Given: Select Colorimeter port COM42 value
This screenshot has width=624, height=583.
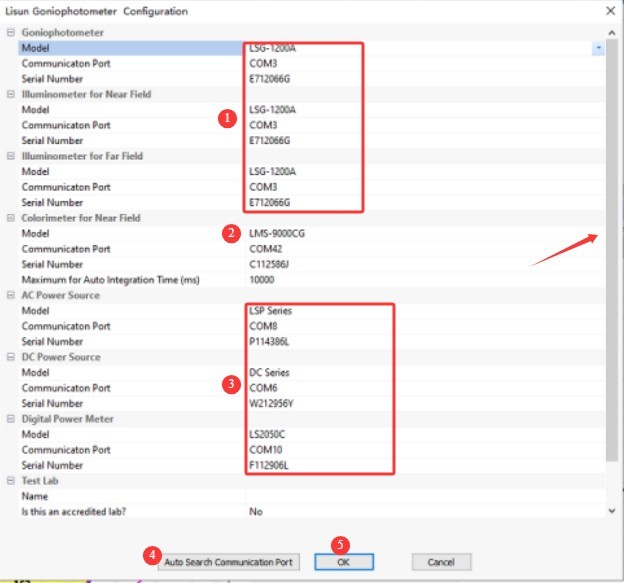Looking at the screenshot, I should [x=266, y=249].
